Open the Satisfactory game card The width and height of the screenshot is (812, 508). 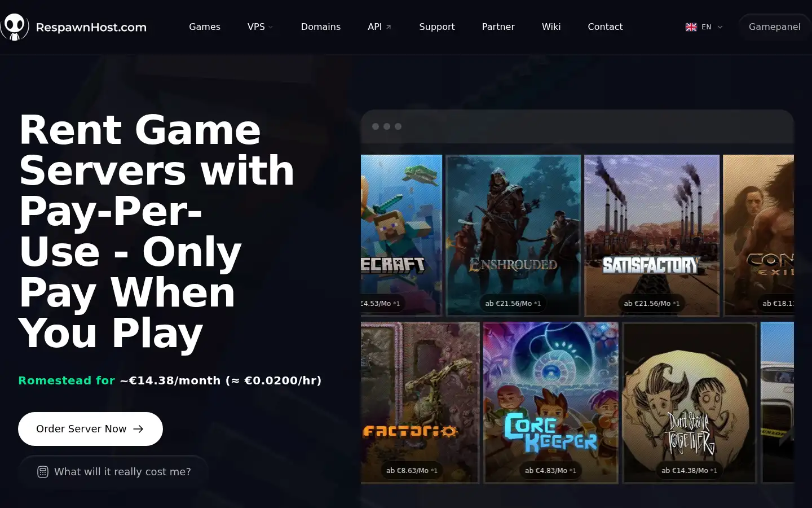[652, 235]
